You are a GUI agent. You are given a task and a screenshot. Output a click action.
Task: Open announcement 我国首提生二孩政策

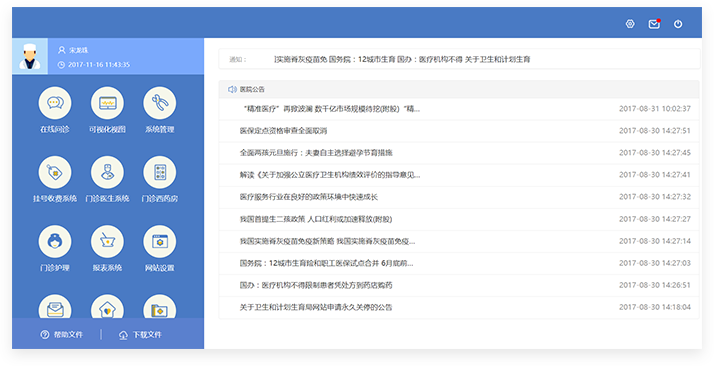click(316, 219)
